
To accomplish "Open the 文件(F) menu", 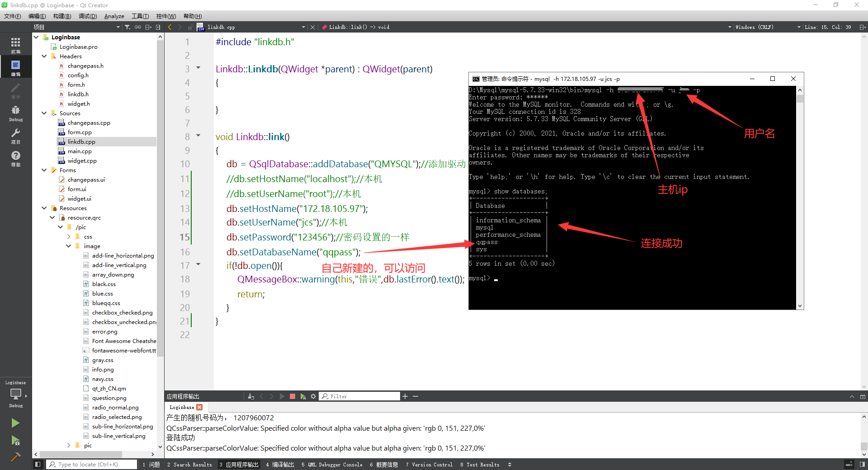I will (12, 16).
